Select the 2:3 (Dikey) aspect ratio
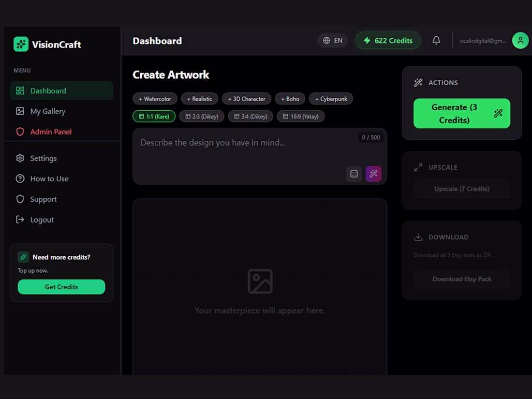 pos(202,117)
